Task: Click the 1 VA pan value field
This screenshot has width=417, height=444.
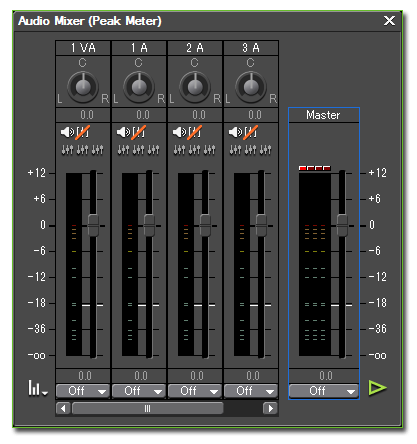Action: [x=83, y=115]
